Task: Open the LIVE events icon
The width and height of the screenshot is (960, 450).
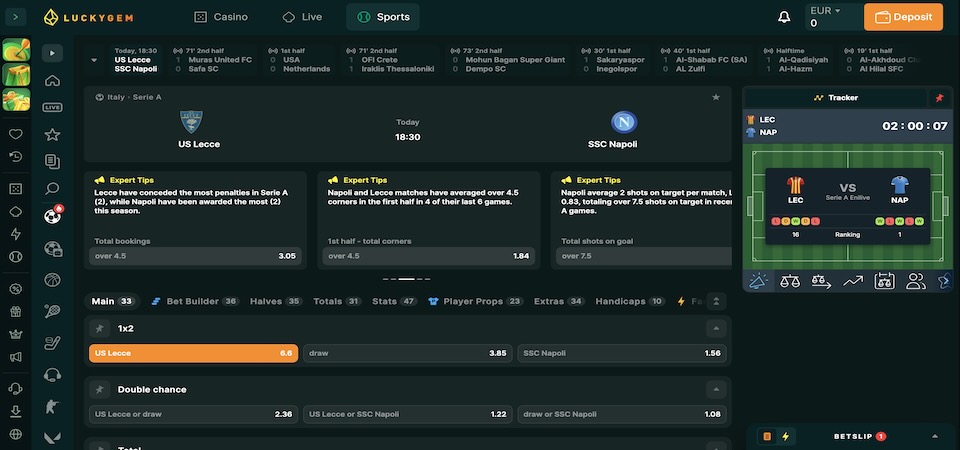Action: 53,107
